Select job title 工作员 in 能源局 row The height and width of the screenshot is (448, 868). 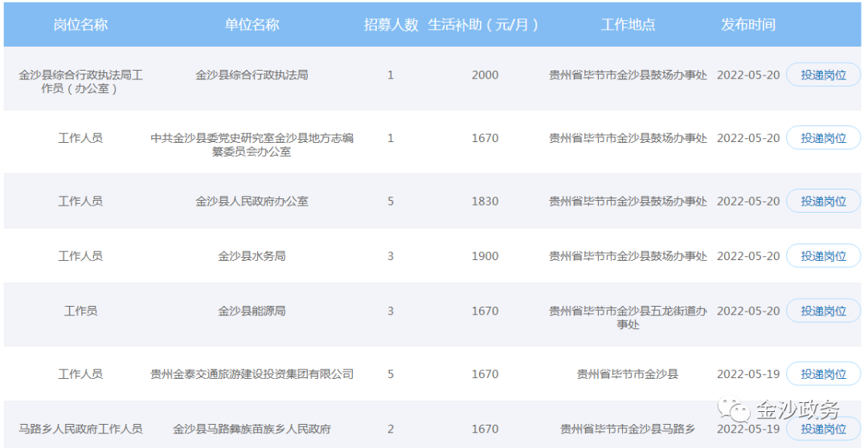[x=81, y=311]
